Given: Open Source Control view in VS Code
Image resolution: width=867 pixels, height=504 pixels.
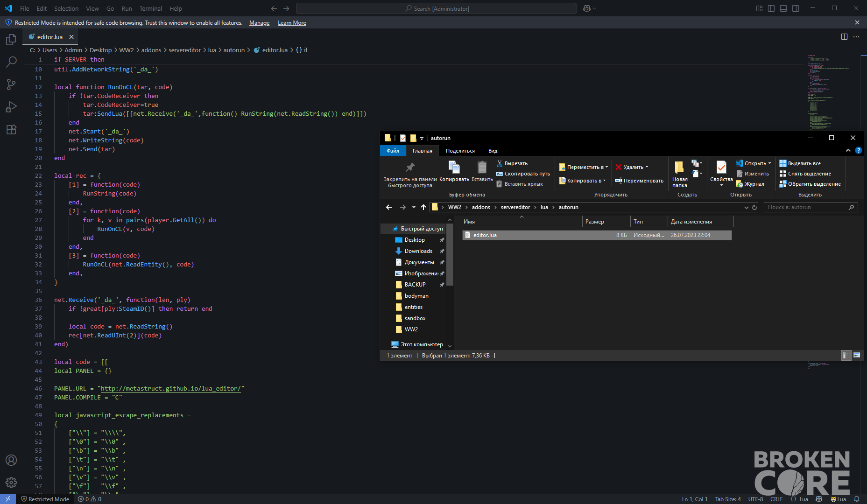Looking at the screenshot, I should [11, 84].
